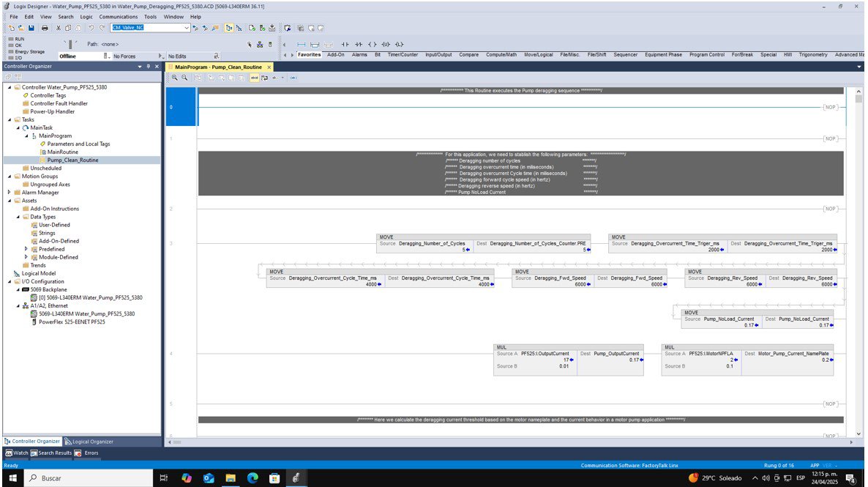
Task: Select PowerFlex 525-EENET PF525 module
Action: tap(72, 322)
